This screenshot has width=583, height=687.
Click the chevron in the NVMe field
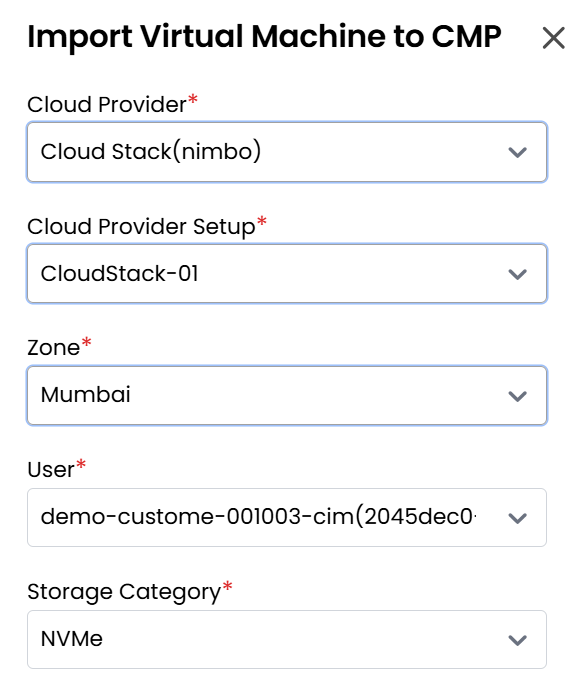pos(517,640)
